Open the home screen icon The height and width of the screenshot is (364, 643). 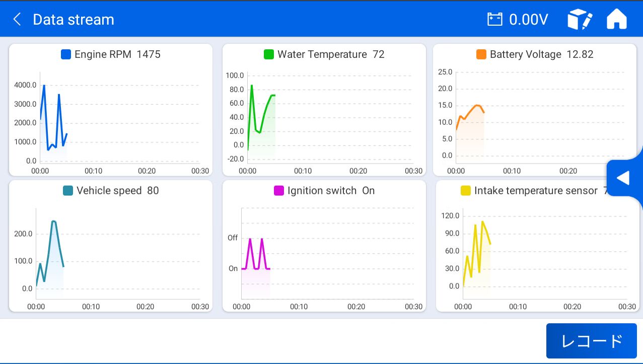pyautogui.click(x=617, y=20)
